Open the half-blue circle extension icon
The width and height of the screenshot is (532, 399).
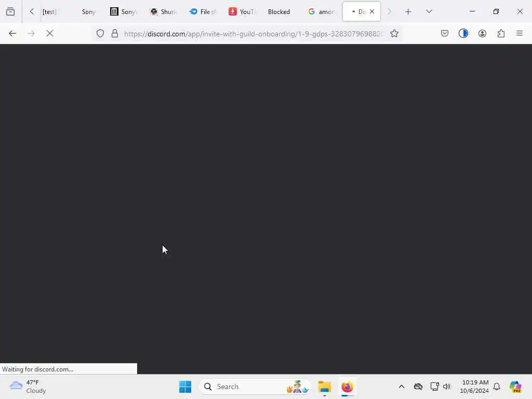click(463, 33)
